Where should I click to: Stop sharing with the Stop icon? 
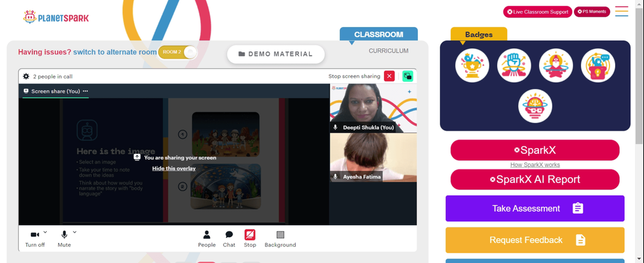tap(250, 239)
